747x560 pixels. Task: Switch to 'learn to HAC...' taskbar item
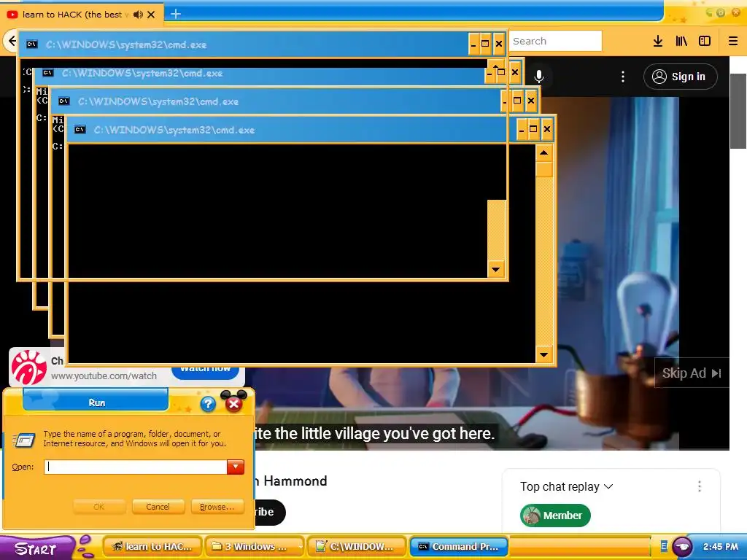(x=153, y=547)
